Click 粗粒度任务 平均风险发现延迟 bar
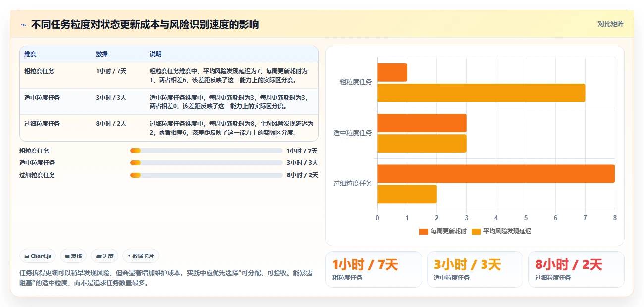Image resolution: width=644 pixels, height=307 pixels. coord(482,93)
